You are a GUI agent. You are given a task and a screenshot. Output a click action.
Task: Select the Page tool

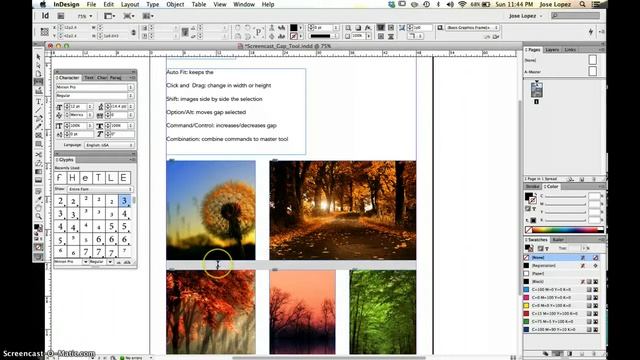[38, 74]
